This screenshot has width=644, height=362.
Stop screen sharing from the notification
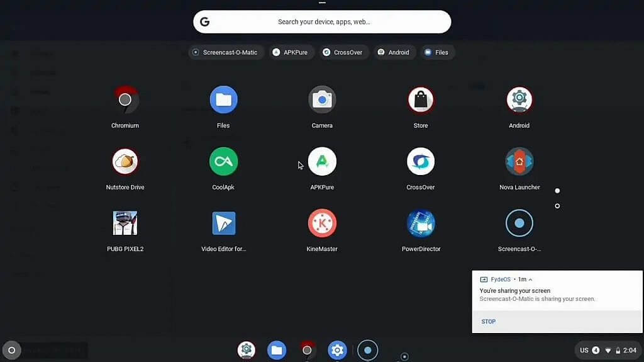point(488,321)
